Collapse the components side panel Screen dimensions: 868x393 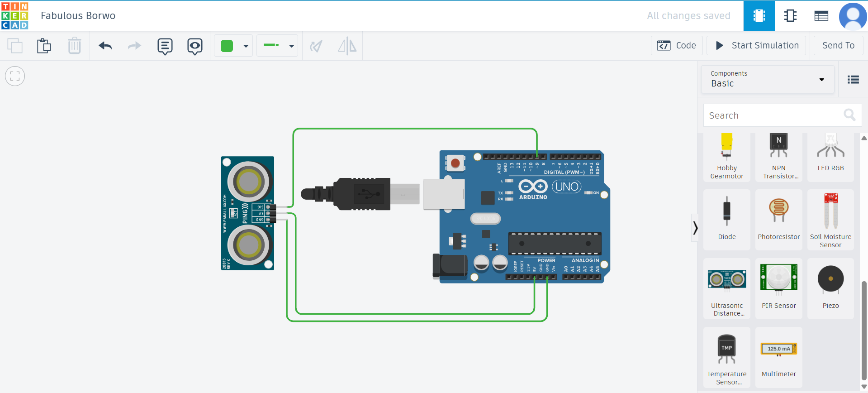coord(695,228)
